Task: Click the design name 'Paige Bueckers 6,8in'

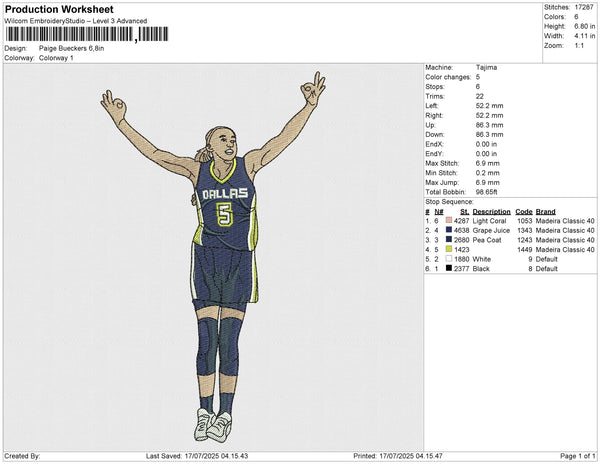Action: (x=72, y=49)
